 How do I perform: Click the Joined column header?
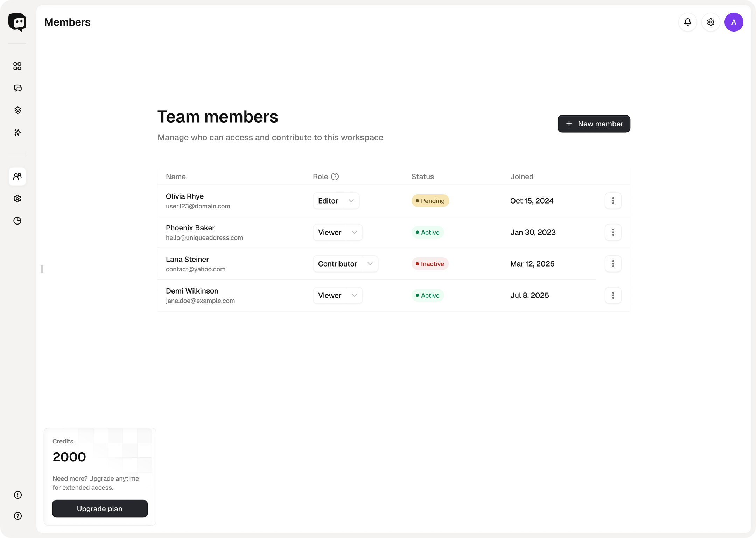522,177
